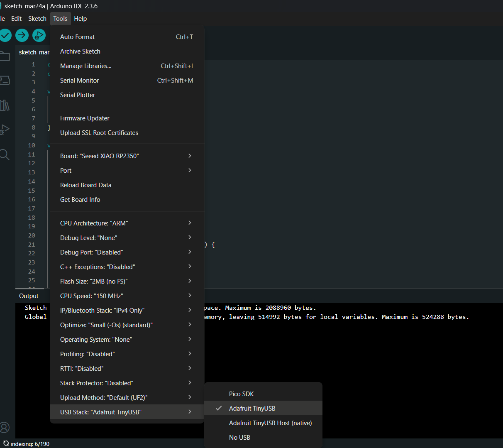This screenshot has height=448, width=503.
Task: Click "Maximum is 2088960 bytes." output text
Action: pos(271,308)
